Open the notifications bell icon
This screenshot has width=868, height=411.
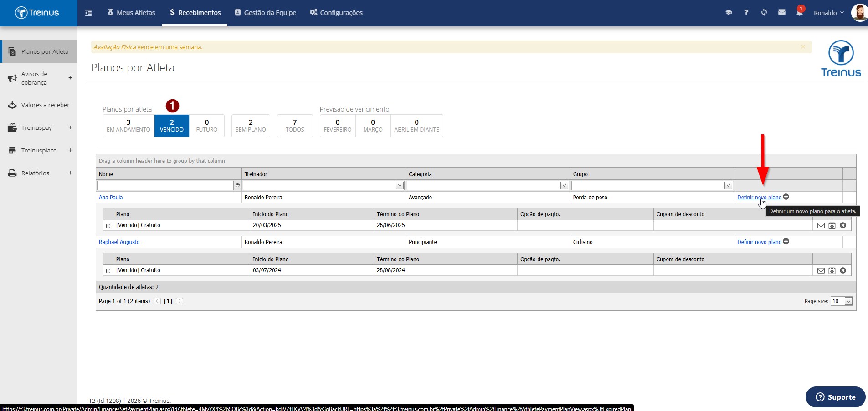coord(800,12)
